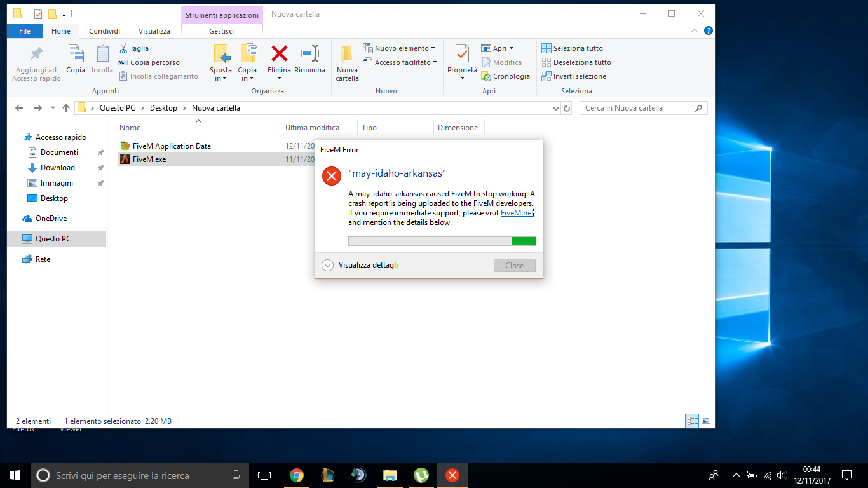This screenshot has width=868, height=488.
Task: Switch to large icons view layout
Action: click(705, 421)
